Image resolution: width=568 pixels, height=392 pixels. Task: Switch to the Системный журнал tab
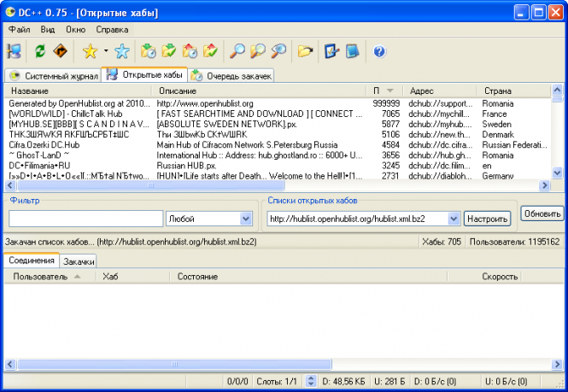click(53, 76)
